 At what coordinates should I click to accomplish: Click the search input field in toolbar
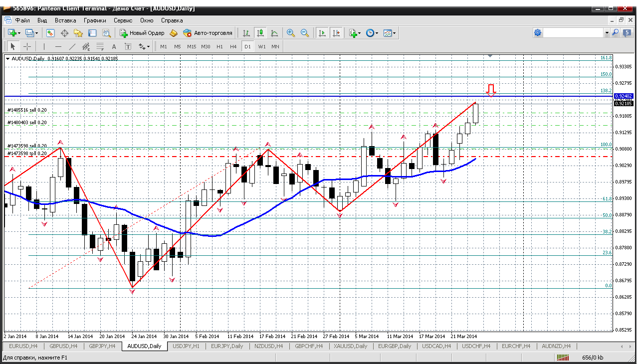point(574,32)
